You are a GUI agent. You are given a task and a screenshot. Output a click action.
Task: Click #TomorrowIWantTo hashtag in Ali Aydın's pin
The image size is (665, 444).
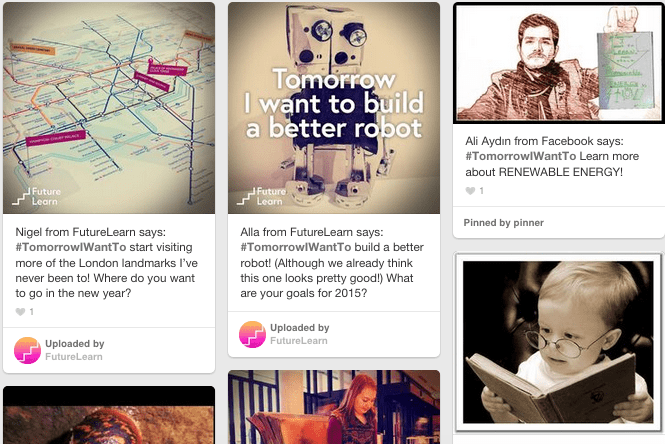coord(516,156)
